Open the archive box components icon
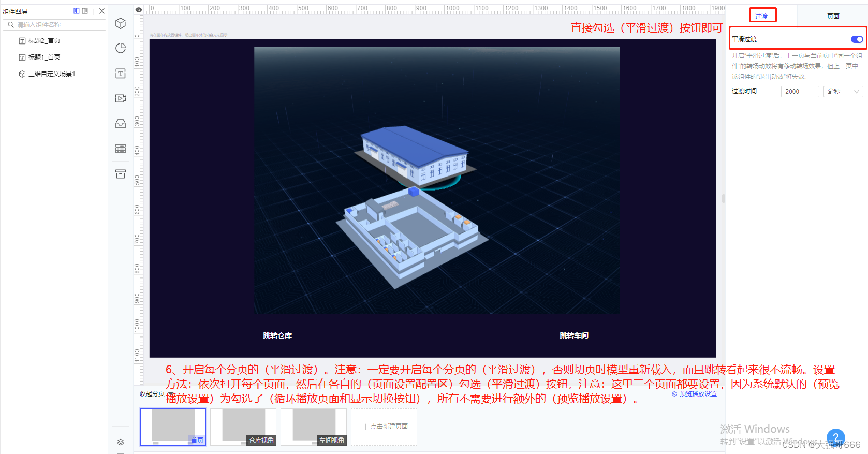868x454 pixels. [x=121, y=174]
